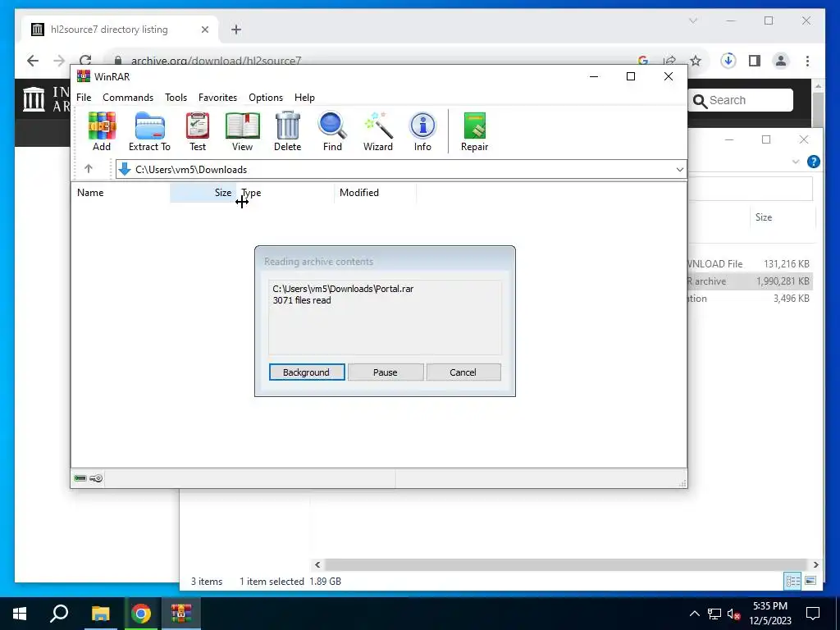Click the muted volume tray icon
This screenshot has height=630, width=840.
point(733,614)
